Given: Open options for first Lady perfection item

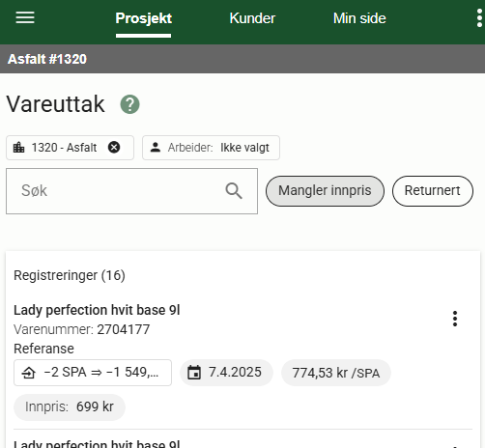Looking at the screenshot, I should (455, 319).
